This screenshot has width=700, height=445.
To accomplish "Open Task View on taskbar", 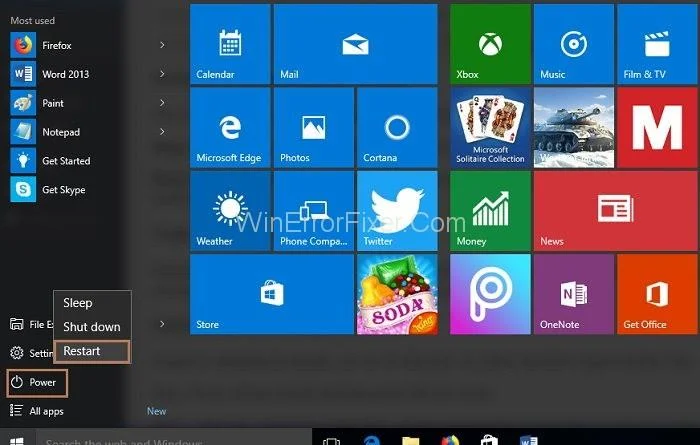I will (x=331, y=440).
